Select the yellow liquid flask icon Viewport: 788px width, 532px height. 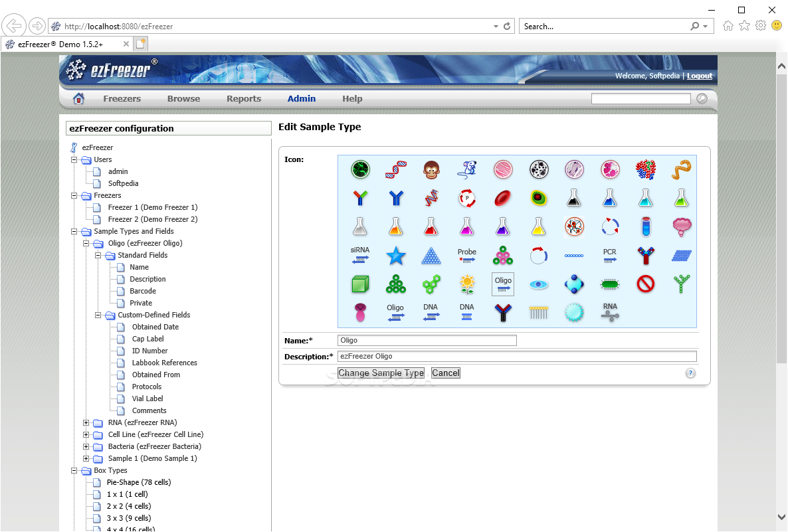coord(538,227)
